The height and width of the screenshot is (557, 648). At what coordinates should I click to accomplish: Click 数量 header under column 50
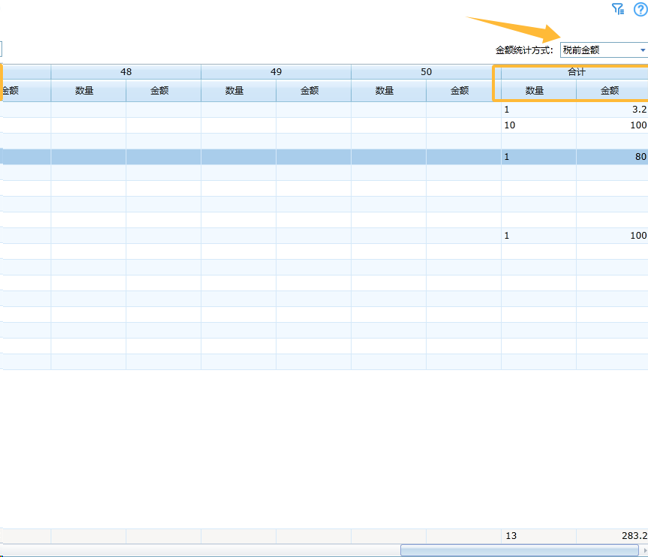(x=388, y=91)
